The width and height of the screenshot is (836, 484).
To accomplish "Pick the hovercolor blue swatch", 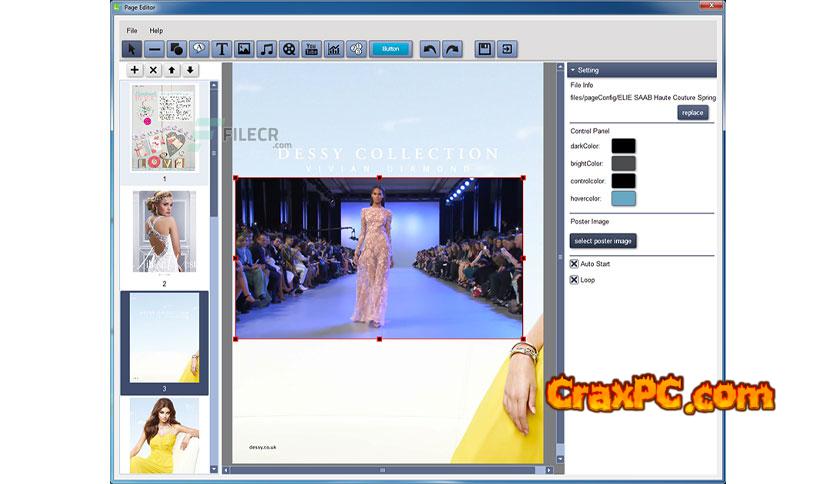I will tap(623, 198).
